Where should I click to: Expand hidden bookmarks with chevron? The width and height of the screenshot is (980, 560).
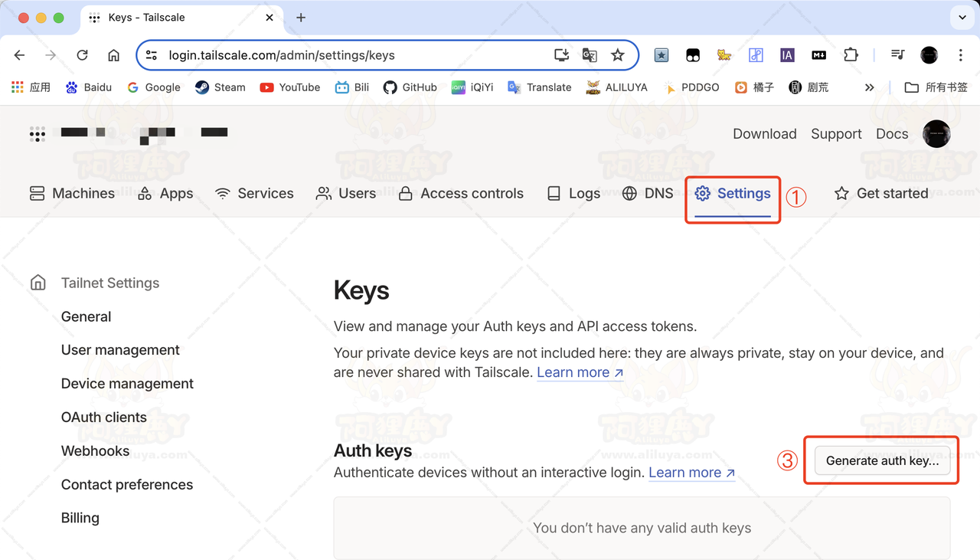[869, 87]
